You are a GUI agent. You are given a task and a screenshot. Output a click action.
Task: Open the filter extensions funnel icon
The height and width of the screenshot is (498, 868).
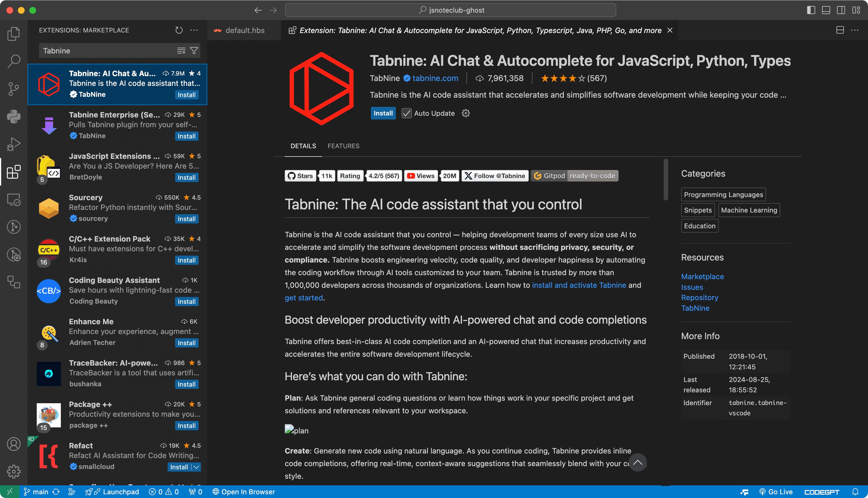pyautogui.click(x=194, y=51)
